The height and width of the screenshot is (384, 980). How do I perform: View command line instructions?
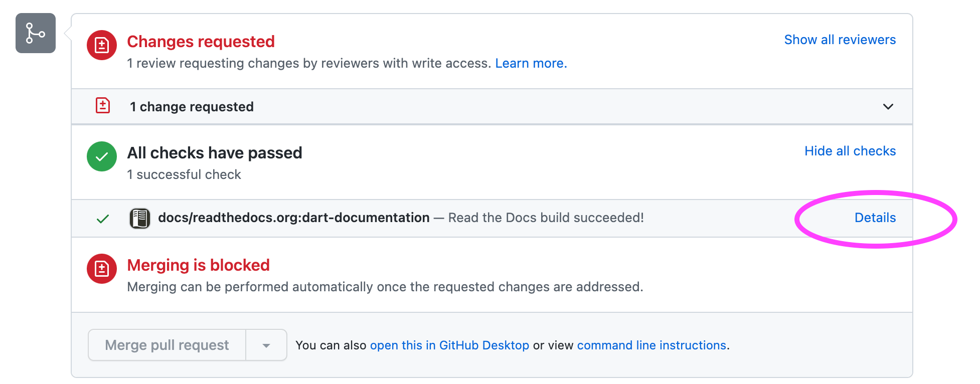(x=651, y=345)
